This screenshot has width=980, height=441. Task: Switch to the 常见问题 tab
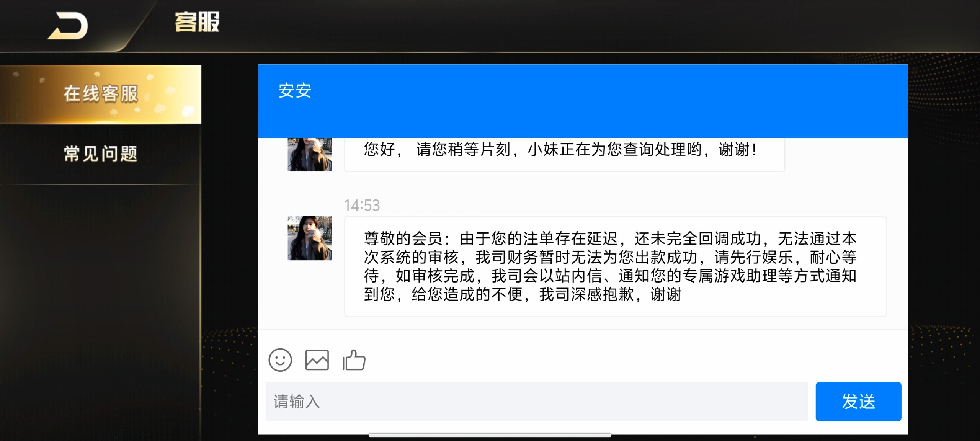click(101, 154)
